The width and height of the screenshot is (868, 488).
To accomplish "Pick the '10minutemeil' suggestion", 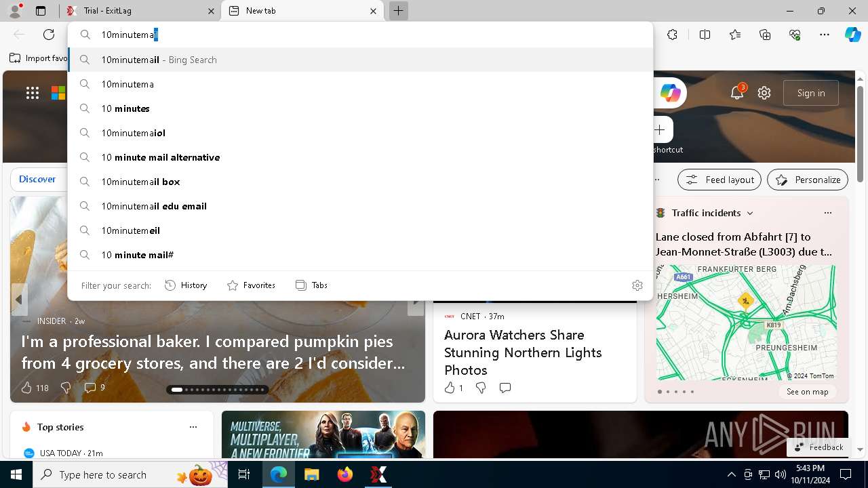I will tap(360, 230).
